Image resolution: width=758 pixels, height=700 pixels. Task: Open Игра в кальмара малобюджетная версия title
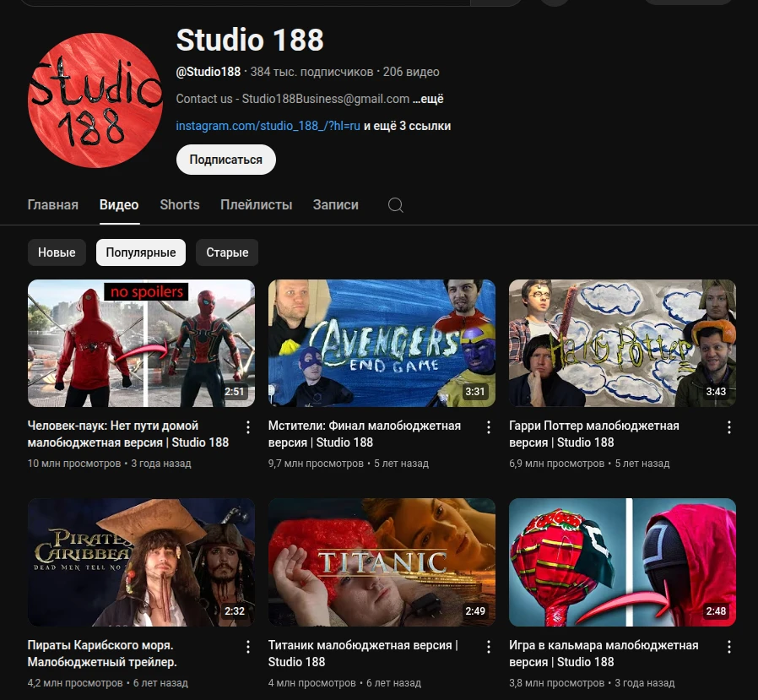pyautogui.click(x=604, y=654)
